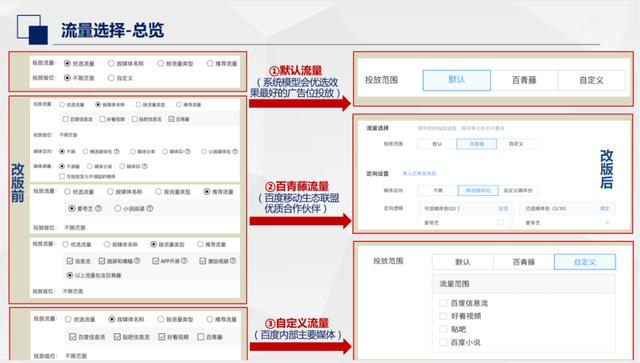Screen dimensions: 640x363
Task: Click the question-mark icon beside 激励视频
Action: tap(233, 261)
